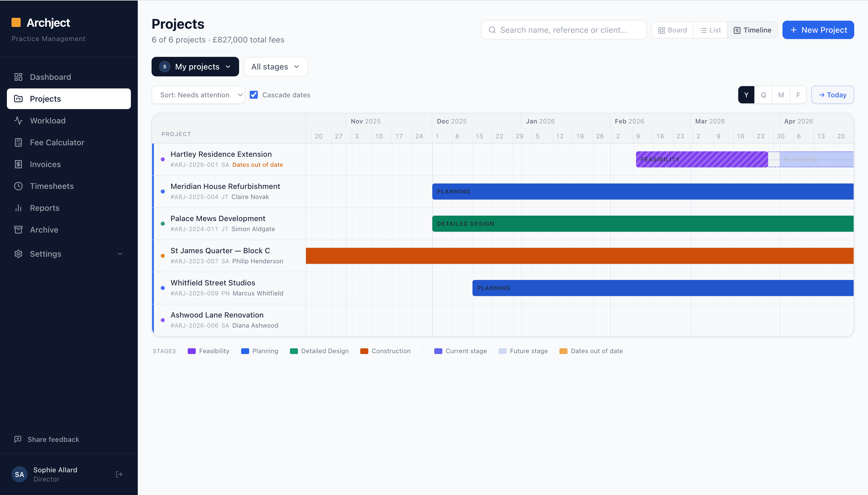Click the Dates out of date striped swatch

[x=563, y=351]
